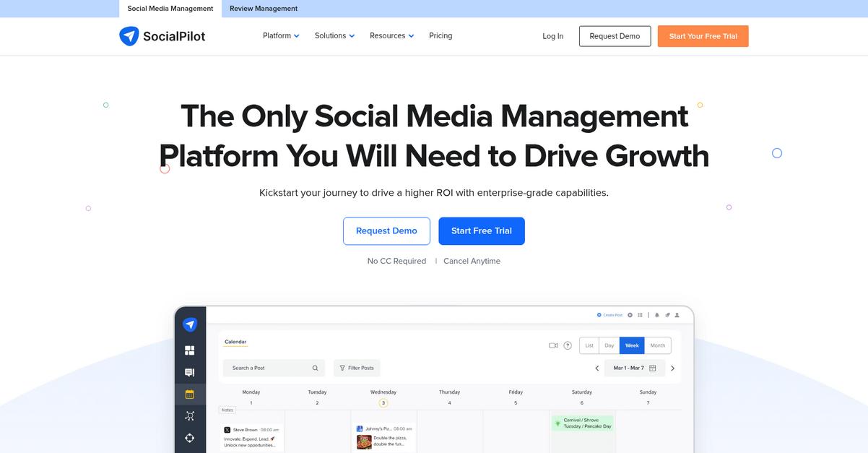The height and width of the screenshot is (453, 868).
Task: Click the circular target icon in mockup sidebar
Action: tap(190, 438)
